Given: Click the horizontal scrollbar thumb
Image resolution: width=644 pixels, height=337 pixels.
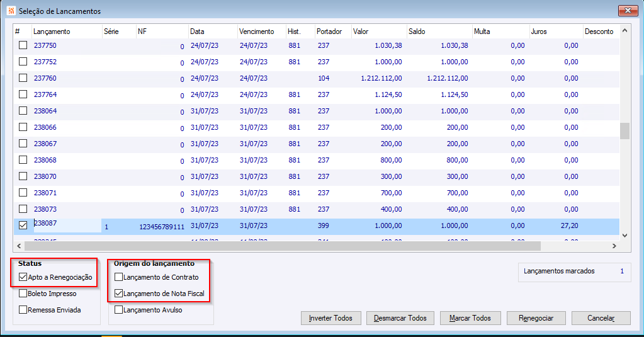Looking at the screenshot, I should click(283, 246).
